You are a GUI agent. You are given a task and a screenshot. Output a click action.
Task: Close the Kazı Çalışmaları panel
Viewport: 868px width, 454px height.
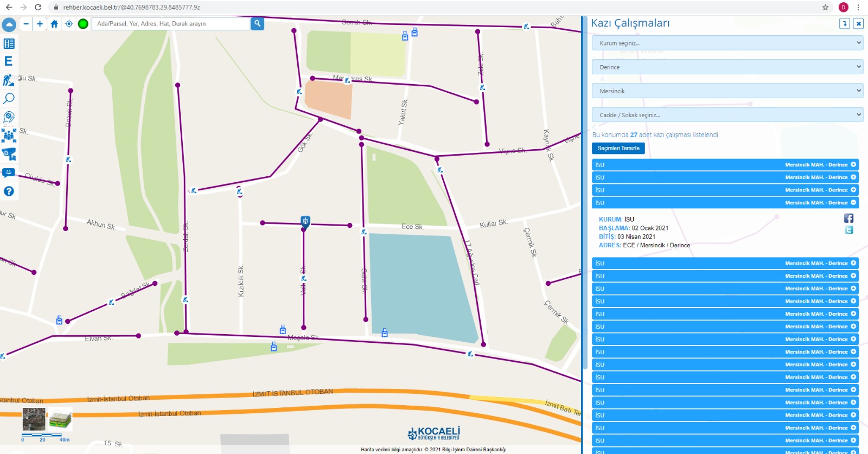(x=858, y=23)
